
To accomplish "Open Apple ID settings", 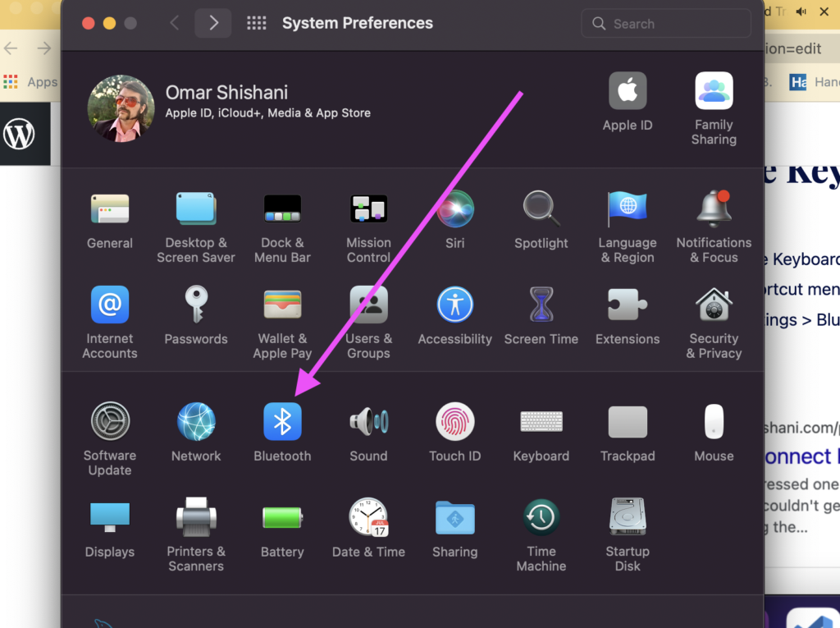I will 627,90.
